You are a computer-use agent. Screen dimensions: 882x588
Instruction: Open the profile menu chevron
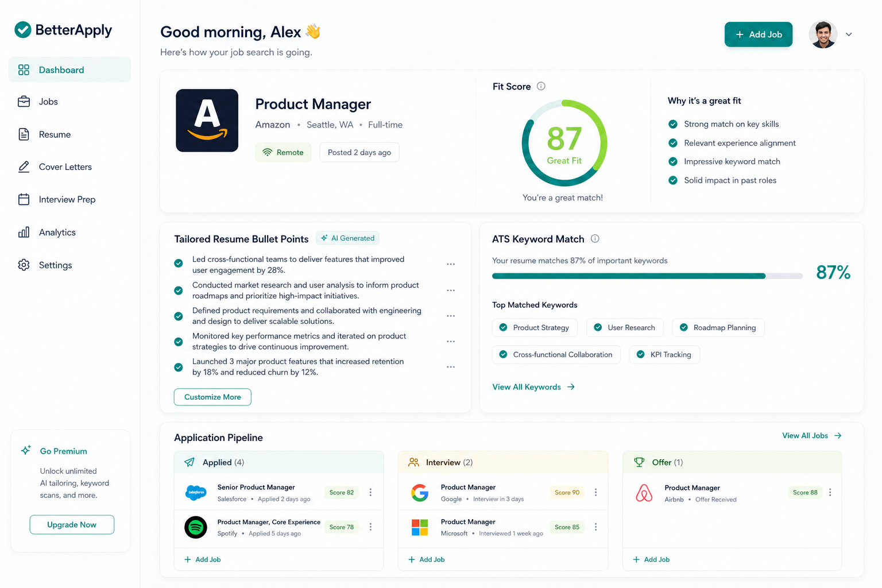pyautogui.click(x=849, y=34)
